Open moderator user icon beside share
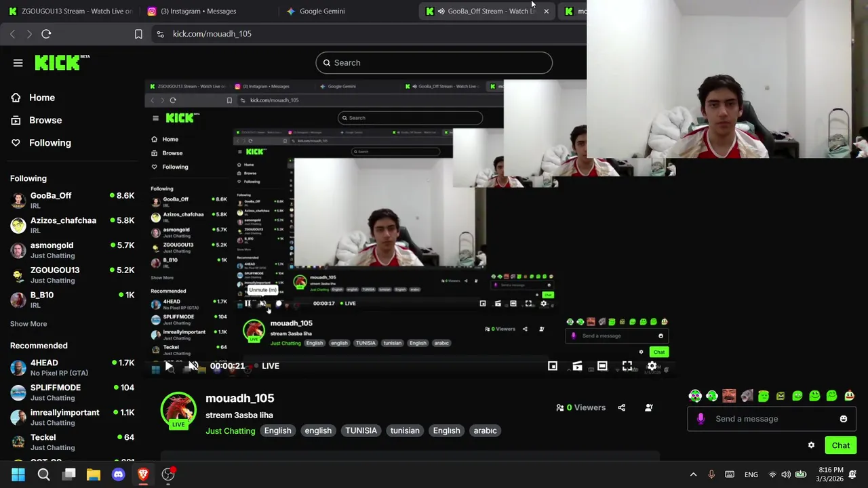This screenshot has width=868, height=488. pyautogui.click(x=649, y=407)
